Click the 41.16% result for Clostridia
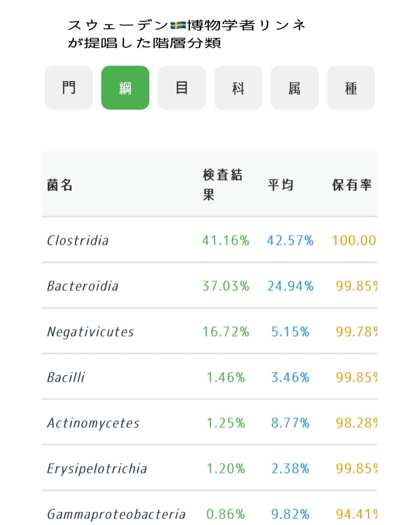 tap(226, 240)
